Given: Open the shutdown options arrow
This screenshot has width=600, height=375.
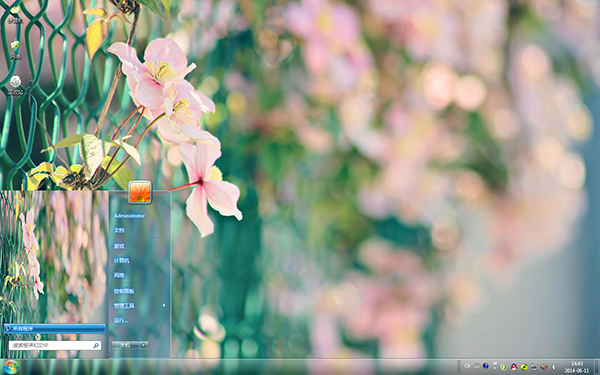Looking at the screenshot, I should point(144,345).
